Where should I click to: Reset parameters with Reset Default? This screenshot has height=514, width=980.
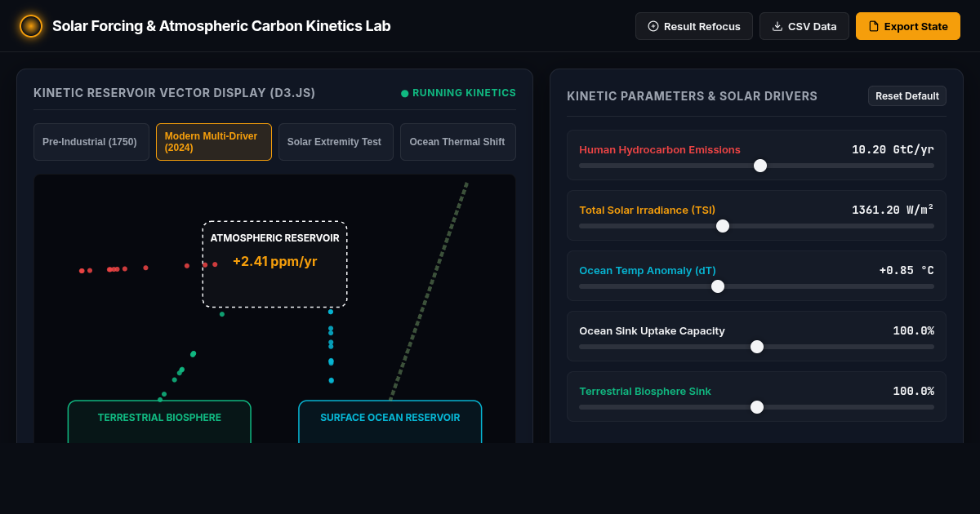coord(907,96)
